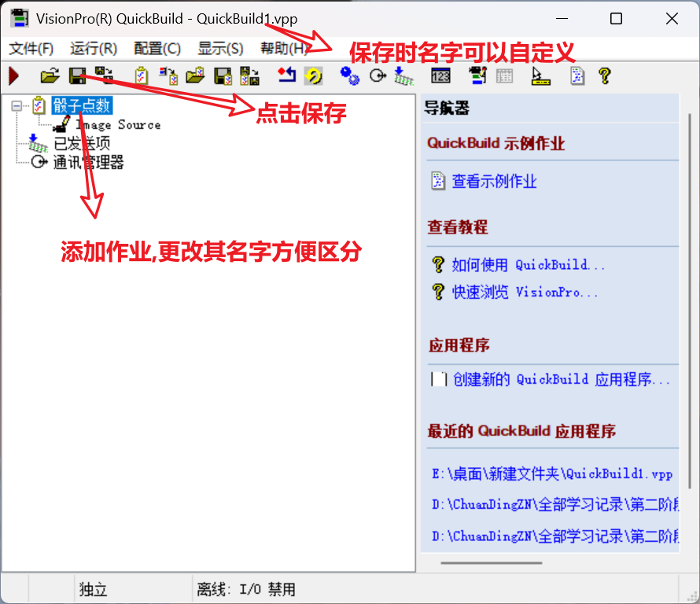
Task: Open the blue gears configuration icon
Action: [x=349, y=75]
